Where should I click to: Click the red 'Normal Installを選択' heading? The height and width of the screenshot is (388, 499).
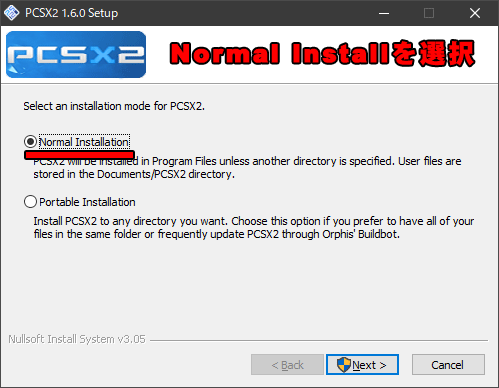pyautogui.click(x=322, y=54)
